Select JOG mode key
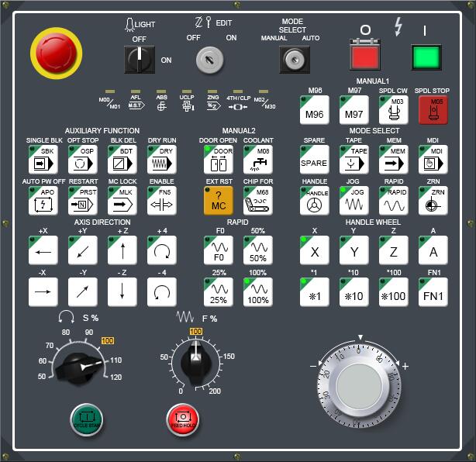This screenshot has height=462, width=476. 354,200
